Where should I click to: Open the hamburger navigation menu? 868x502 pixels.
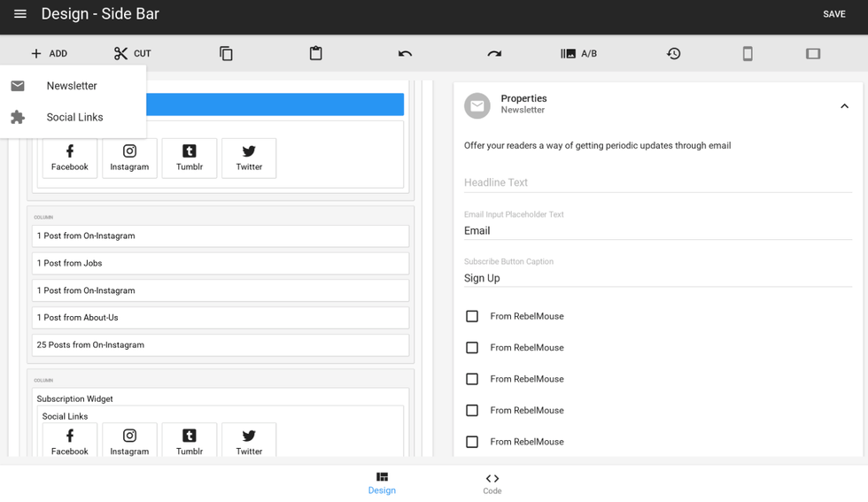20,14
